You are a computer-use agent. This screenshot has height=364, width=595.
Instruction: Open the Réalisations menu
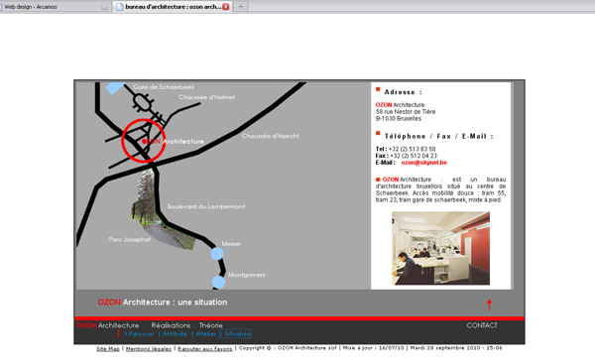171,325
